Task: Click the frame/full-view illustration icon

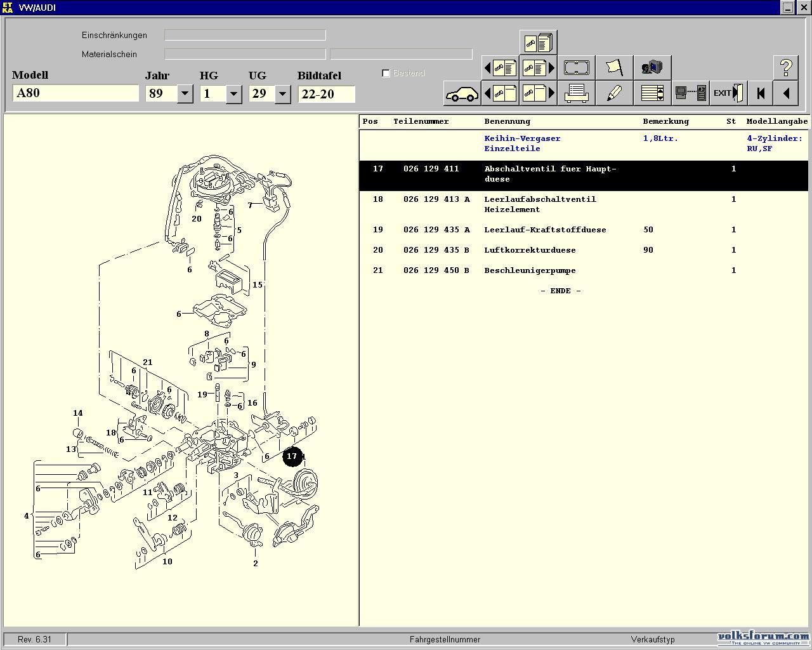Action: point(577,67)
